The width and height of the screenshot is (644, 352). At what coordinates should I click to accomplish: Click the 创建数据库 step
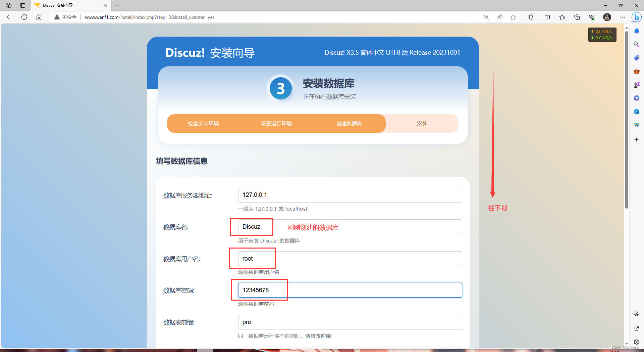(x=349, y=124)
